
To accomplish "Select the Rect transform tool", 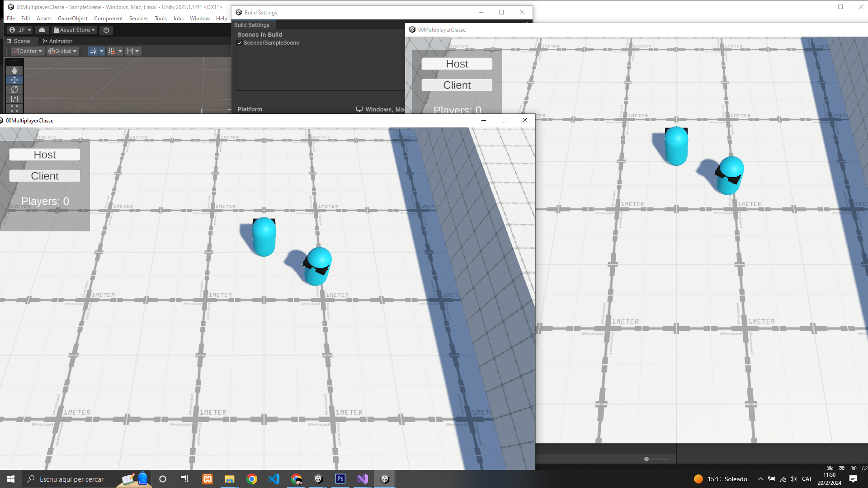I will [x=14, y=108].
